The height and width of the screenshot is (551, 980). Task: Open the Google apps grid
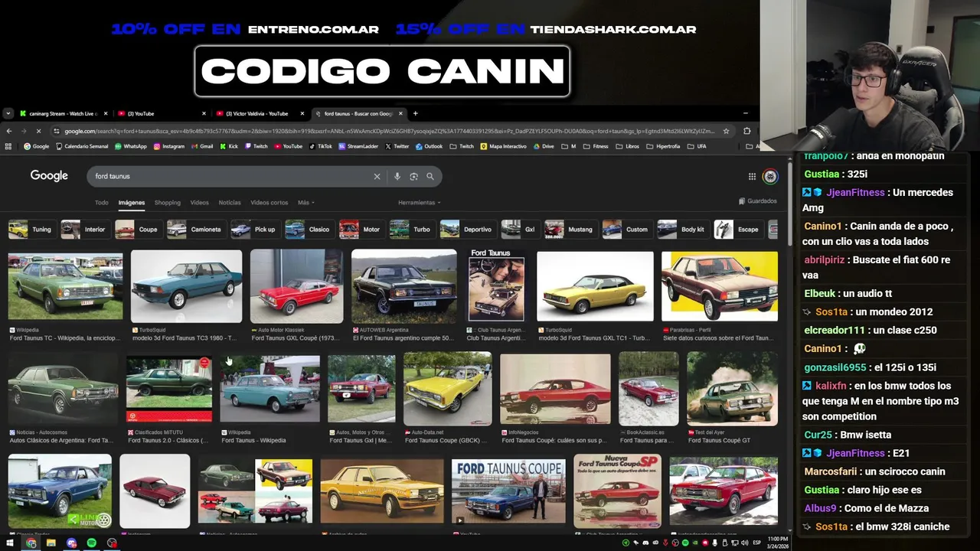752,176
